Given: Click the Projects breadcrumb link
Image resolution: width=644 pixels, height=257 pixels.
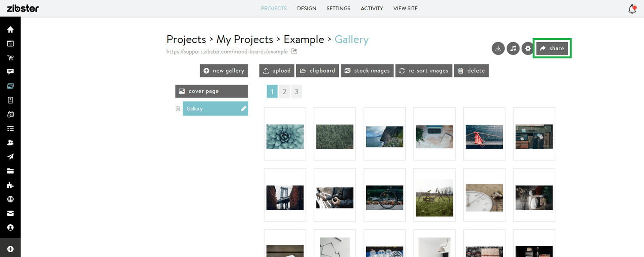Looking at the screenshot, I should pos(186,40).
